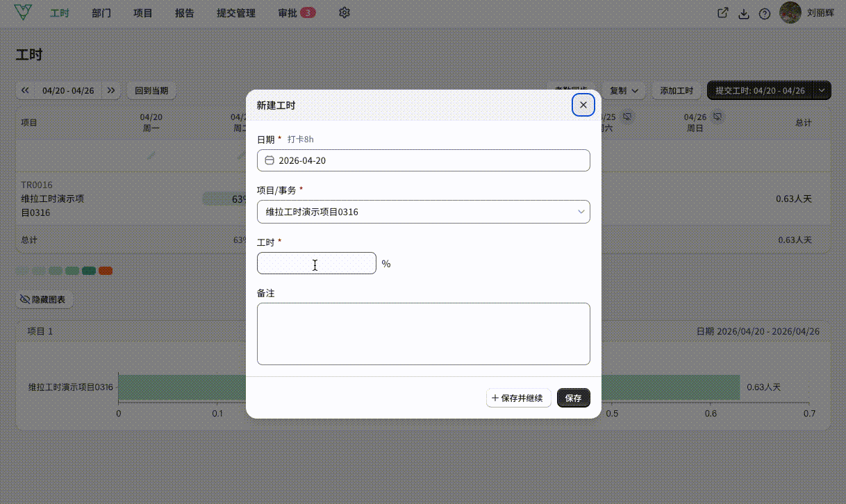Toggle the hide icon beside 04/26 Sunday
Screen dimensions: 846x504
pos(718,116)
